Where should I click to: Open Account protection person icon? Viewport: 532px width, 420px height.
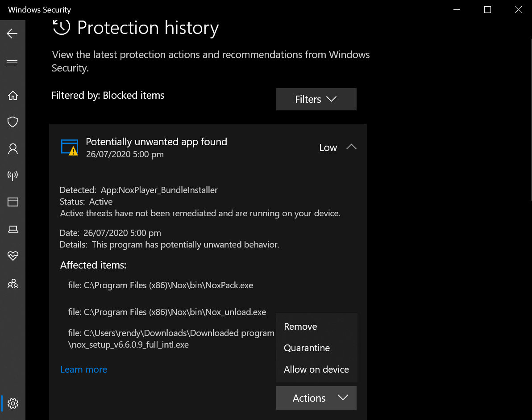(13, 149)
